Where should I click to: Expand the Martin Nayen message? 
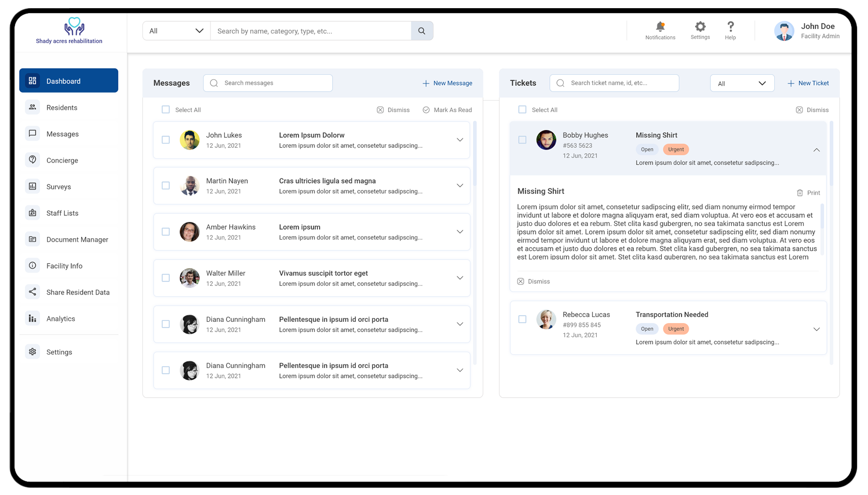point(460,185)
